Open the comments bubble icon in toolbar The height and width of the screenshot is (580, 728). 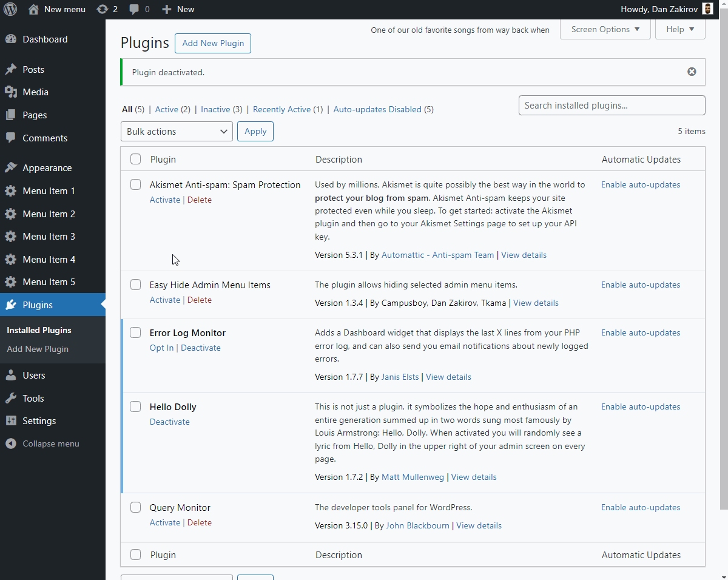[134, 10]
